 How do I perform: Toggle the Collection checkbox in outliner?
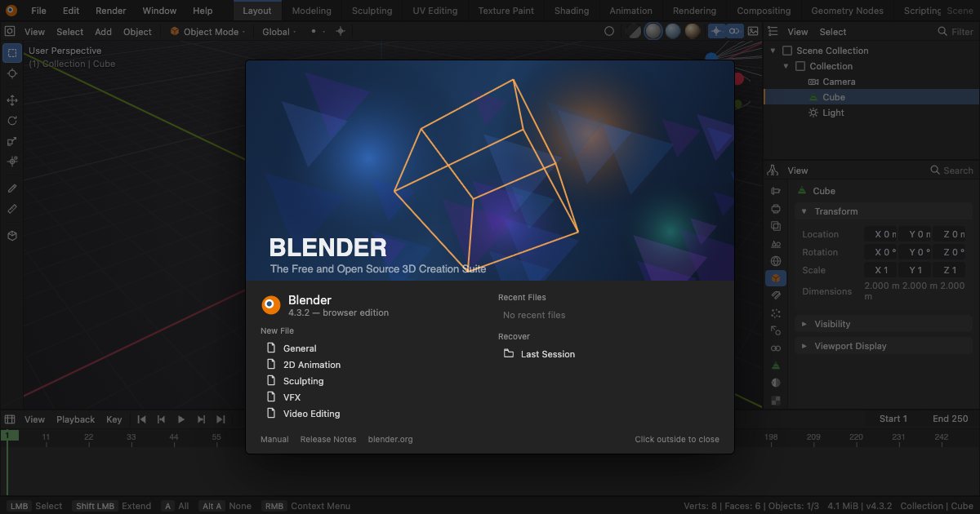pos(800,66)
